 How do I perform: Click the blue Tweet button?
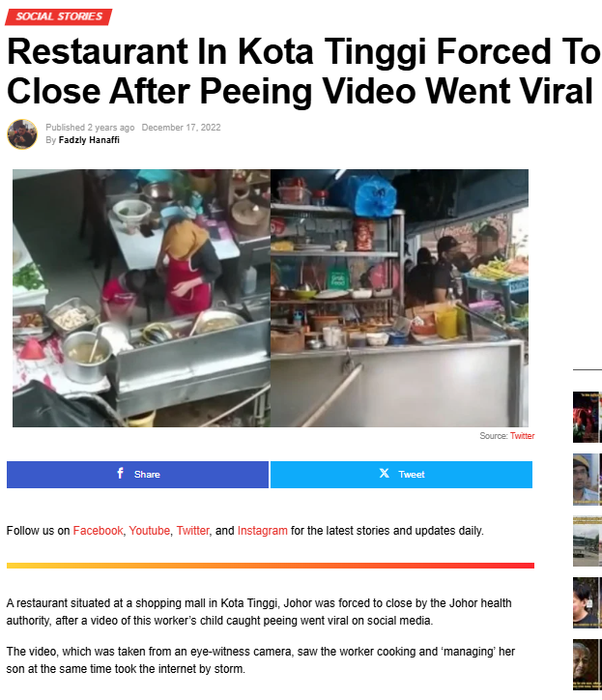point(401,475)
